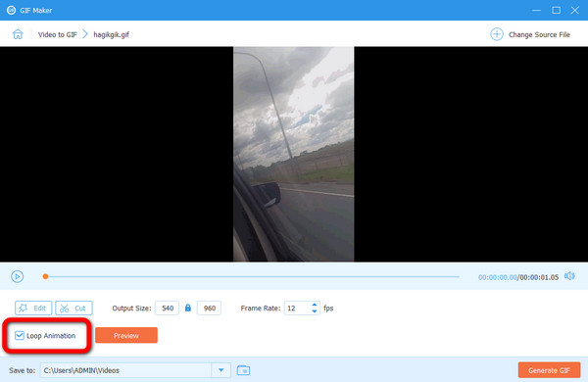Click the current time 00:00:00.00 readout
588x382 pixels.
point(498,277)
